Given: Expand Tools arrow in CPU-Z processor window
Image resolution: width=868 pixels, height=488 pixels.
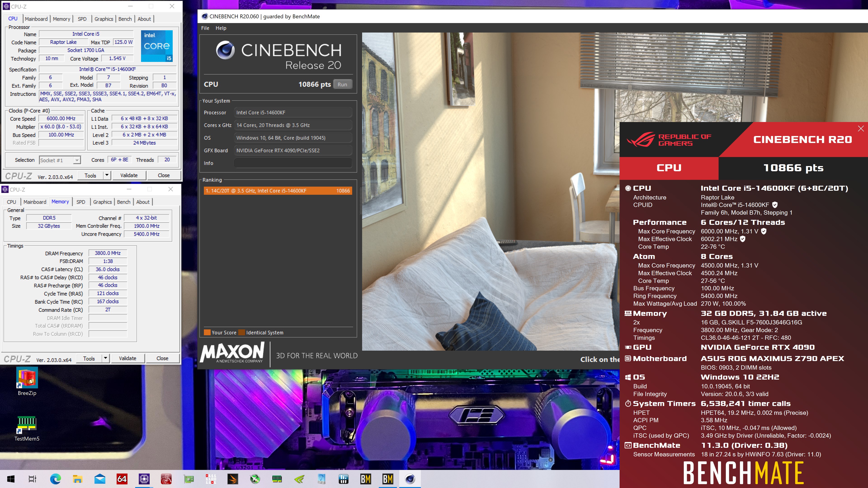Looking at the screenshot, I should (107, 175).
